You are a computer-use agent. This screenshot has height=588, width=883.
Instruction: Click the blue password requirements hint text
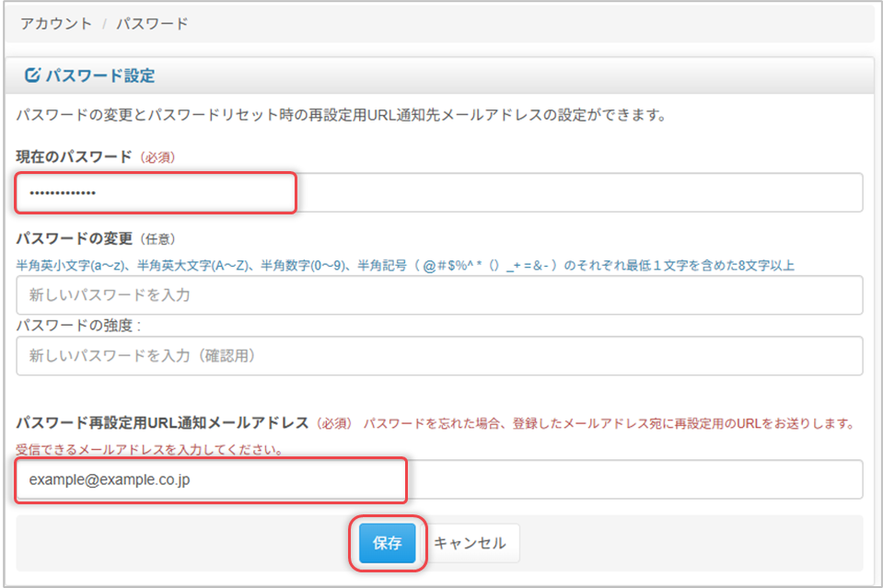pyautogui.click(x=405, y=266)
